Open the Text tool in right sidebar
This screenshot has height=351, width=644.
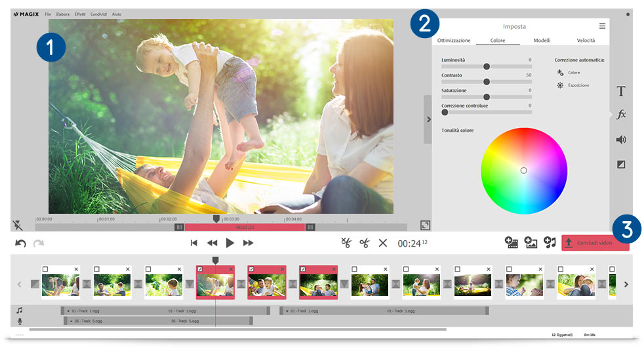coord(621,91)
